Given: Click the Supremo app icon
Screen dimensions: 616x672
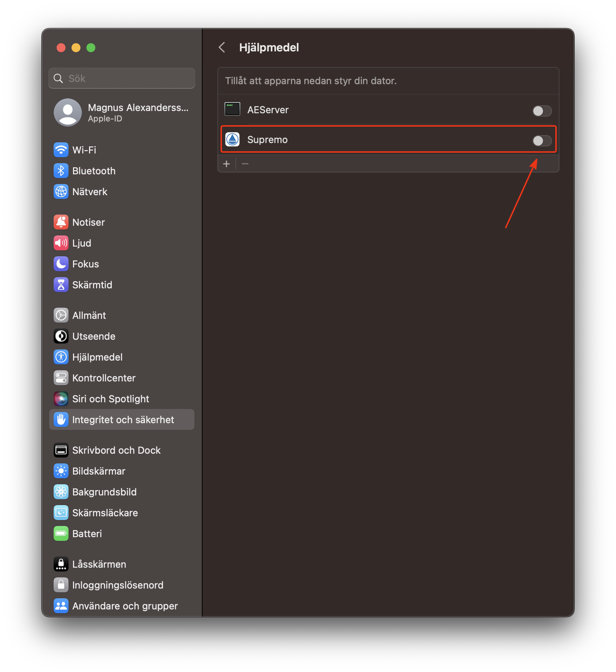Looking at the screenshot, I should [232, 140].
